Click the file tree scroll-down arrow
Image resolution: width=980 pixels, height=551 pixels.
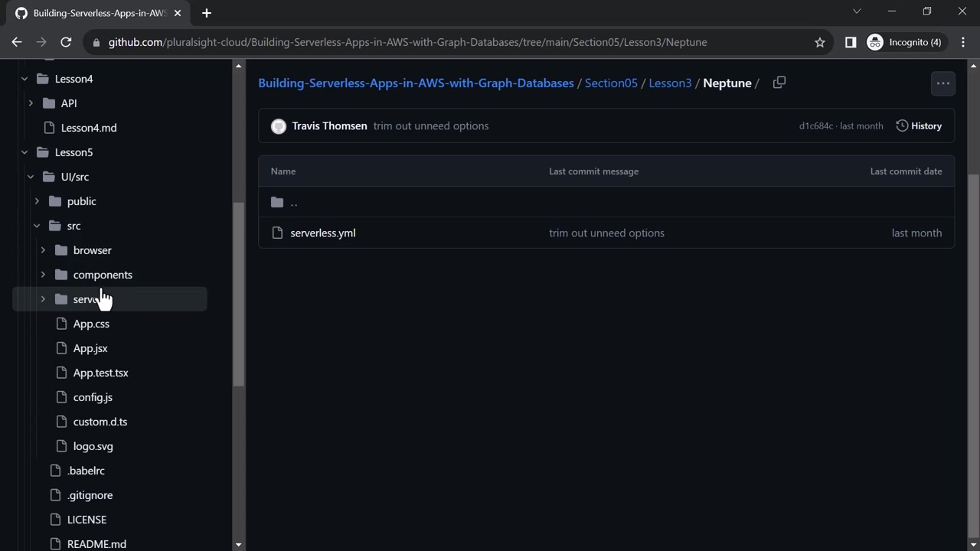[239, 545]
